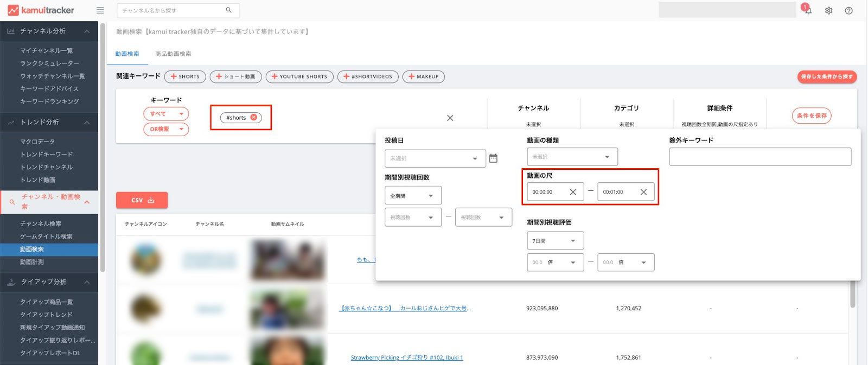868x365 pixels.
Task: Click the help question mark icon
Action: click(x=848, y=10)
